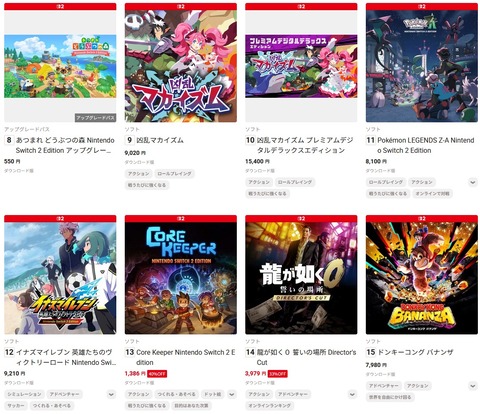Viewport: 480px width, 414px height.
Task: Expand the tag list for Pokémon LEGENDS Z-A
Action: pyautogui.click(x=472, y=182)
